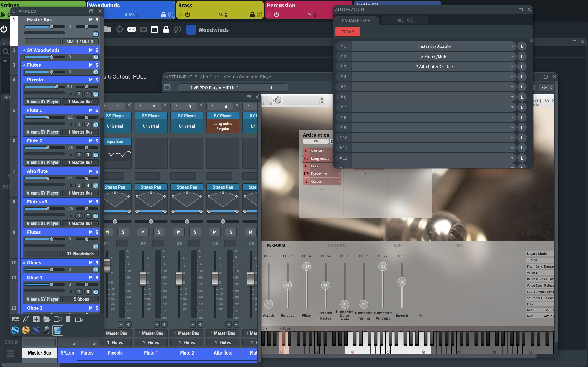
Task: Click the audio jack plug icon
Action: [x=25, y=319]
